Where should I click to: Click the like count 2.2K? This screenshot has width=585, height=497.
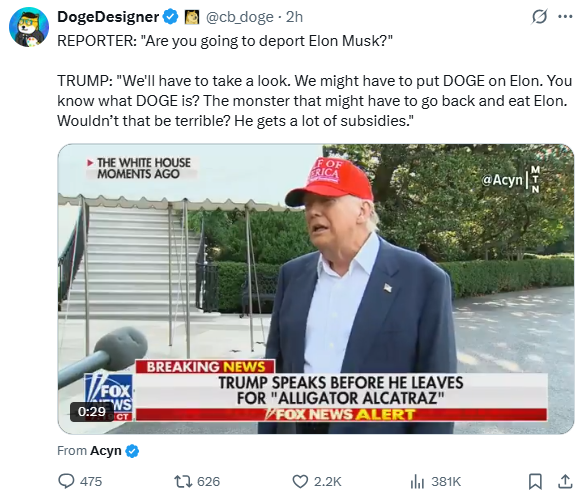[x=328, y=481]
